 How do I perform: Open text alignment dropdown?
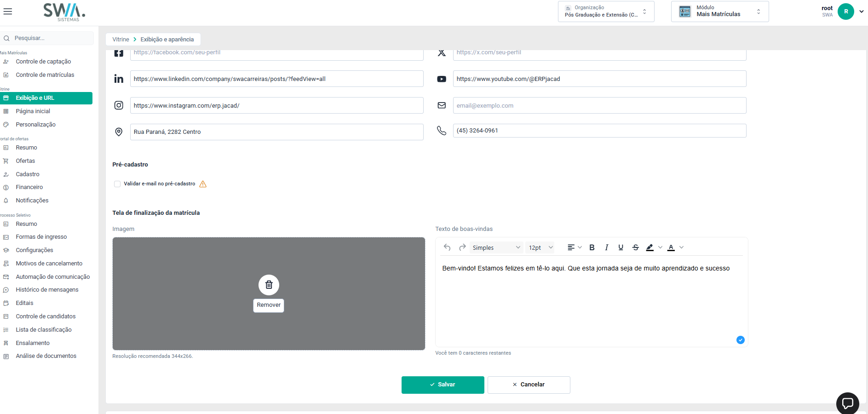pos(575,247)
